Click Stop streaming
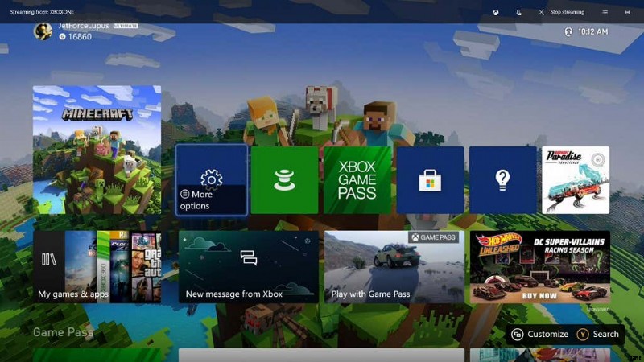Screen dimensions: 644x362 point(568,12)
